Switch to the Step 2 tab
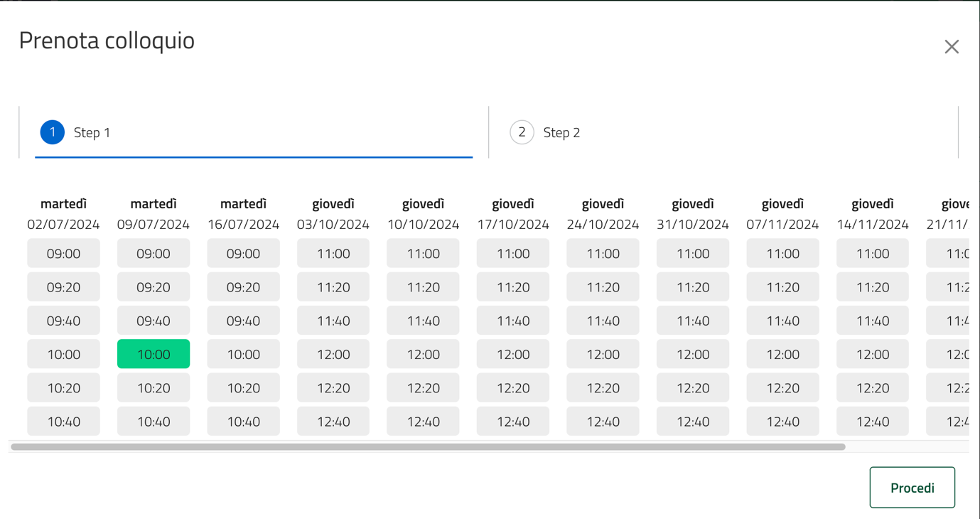This screenshot has width=980, height=519. 561,133
